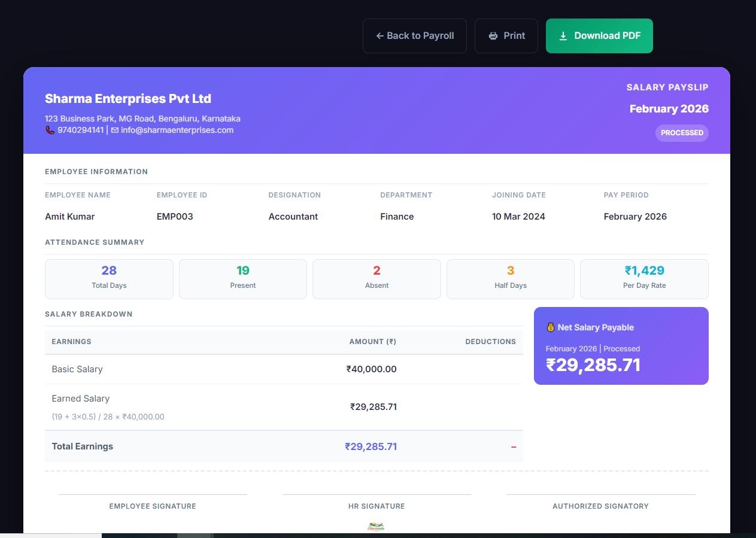The width and height of the screenshot is (756, 538).
Task: Select the Absent days card
Action: 377,279
